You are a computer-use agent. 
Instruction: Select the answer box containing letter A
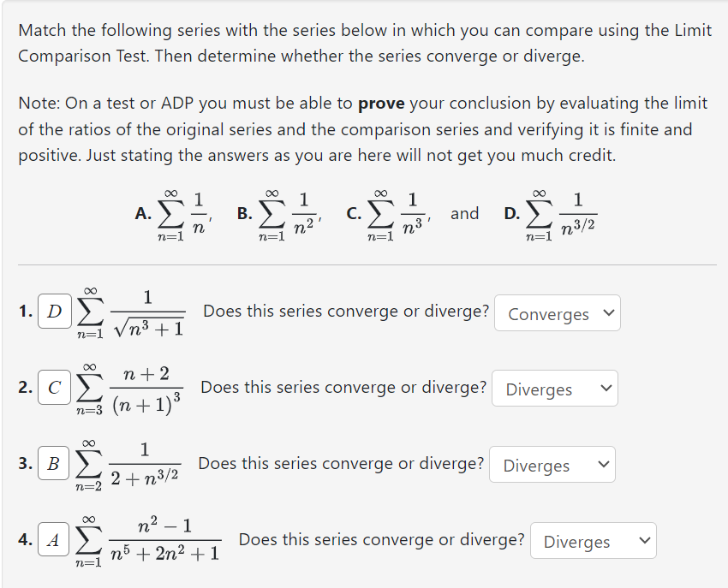point(54,540)
